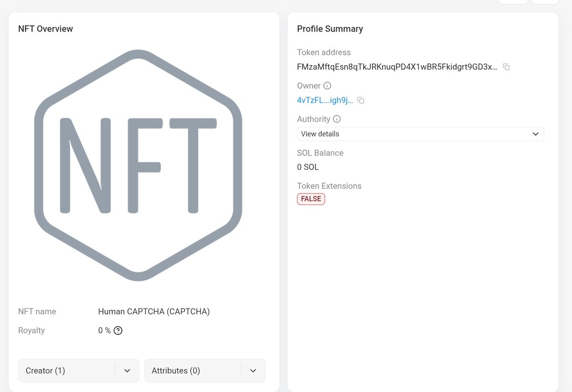Click the NFT Overview heading
The height and width of the screenshot is (392, 572).
(x=45, y=29)
